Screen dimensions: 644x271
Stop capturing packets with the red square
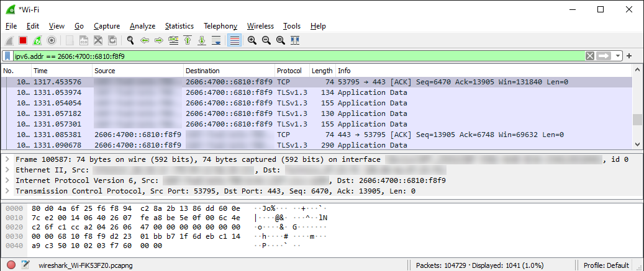[23, 40]
